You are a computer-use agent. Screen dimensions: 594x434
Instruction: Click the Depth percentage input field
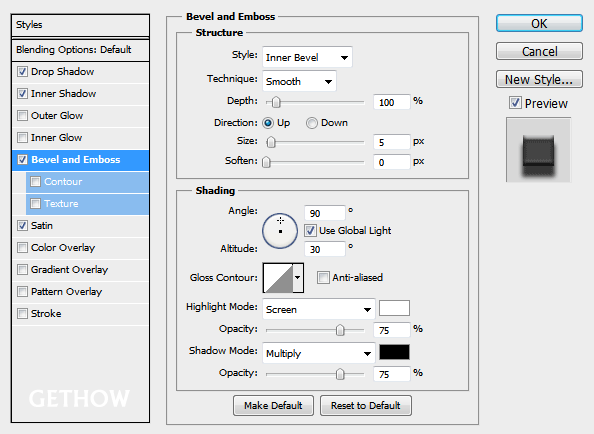tap(391, 102)
